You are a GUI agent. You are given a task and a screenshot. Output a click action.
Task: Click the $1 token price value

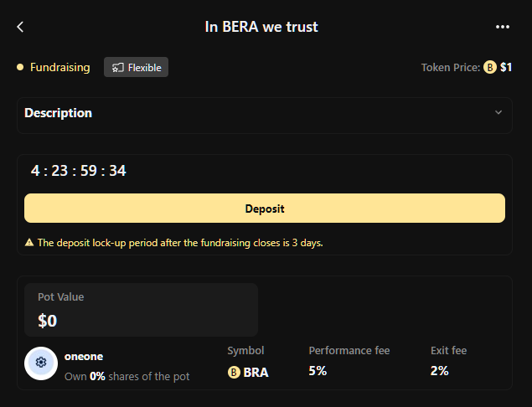[506, 67]
